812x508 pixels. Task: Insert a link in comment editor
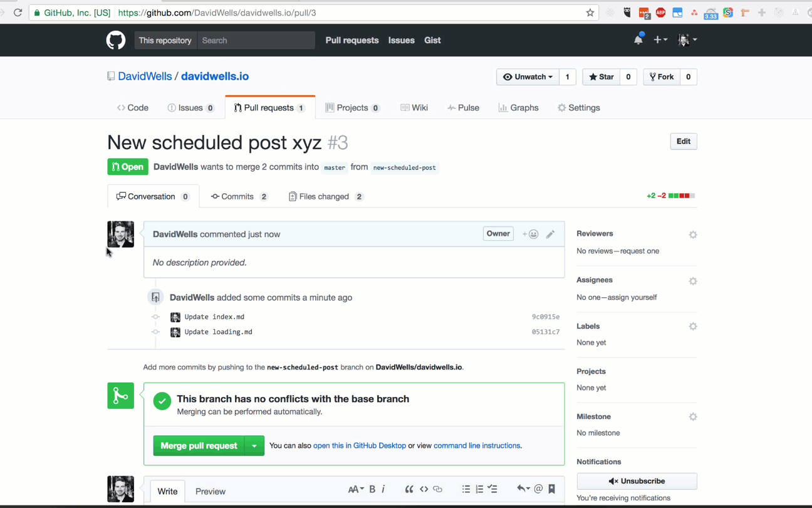click(438, 489)
